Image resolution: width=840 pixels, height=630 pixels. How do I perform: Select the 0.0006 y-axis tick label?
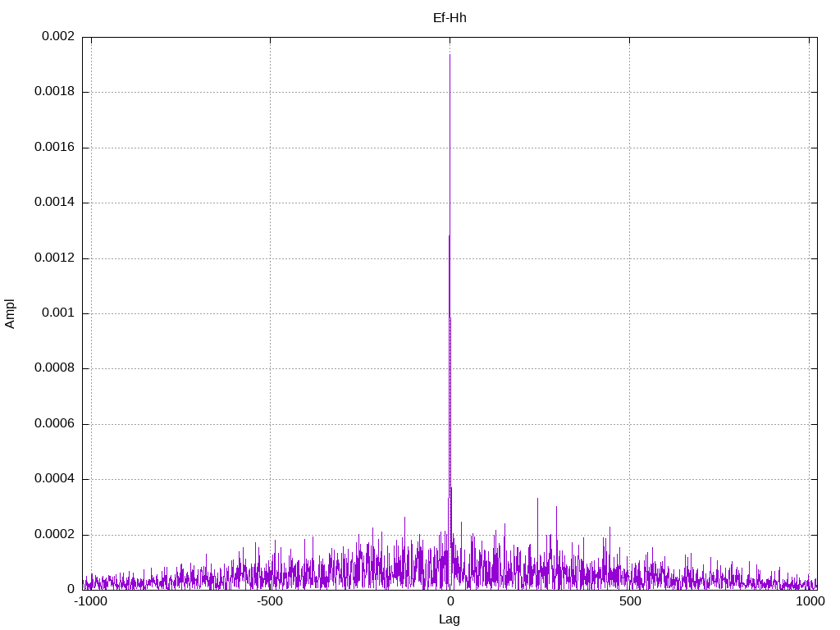point(54,424)
